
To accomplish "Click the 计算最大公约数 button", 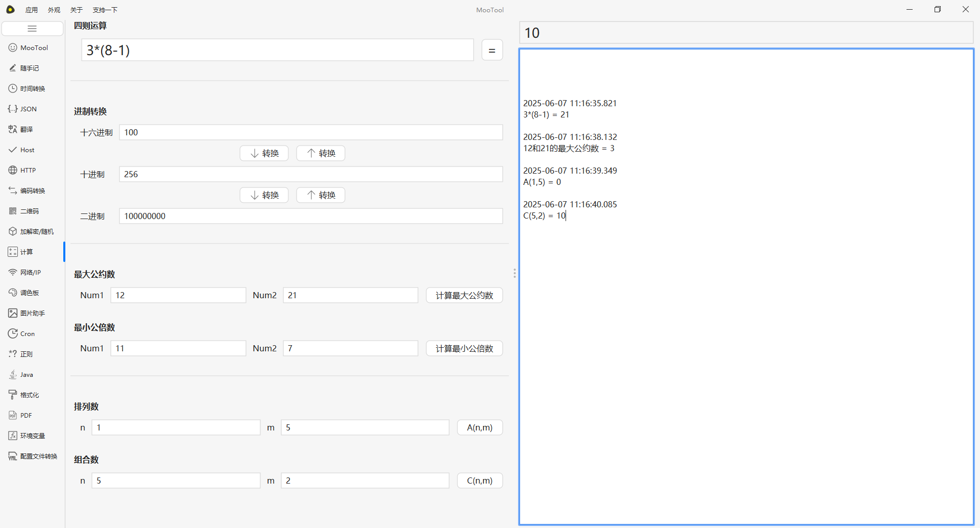I will point(464,295).
